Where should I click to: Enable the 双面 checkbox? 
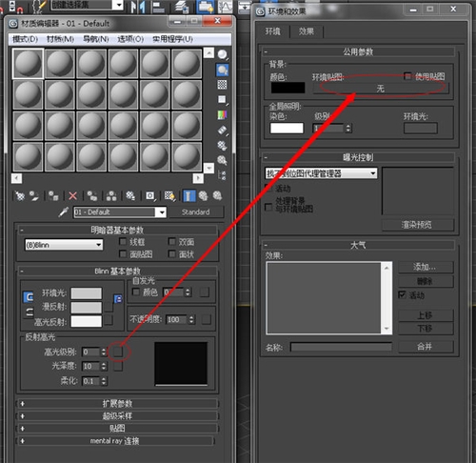[x=171, y=242]
